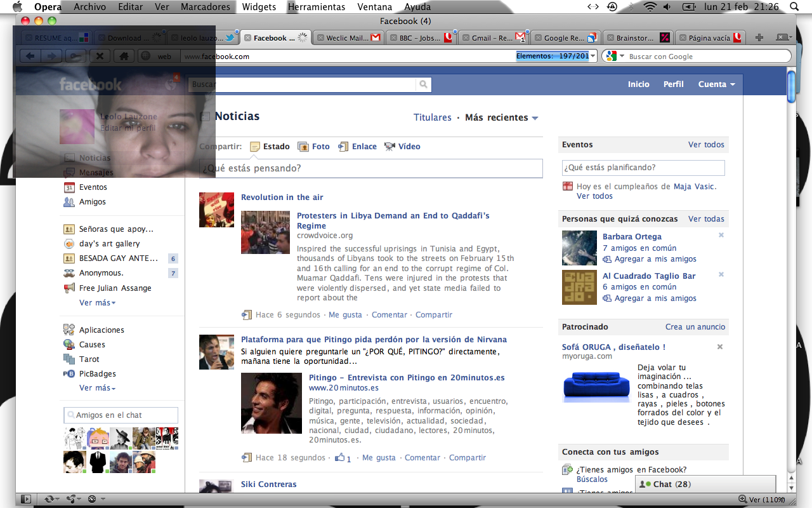This screenshot has width=812, height=508.
Task: Click the Vídeo camera share icon
Action: point(390,147)
